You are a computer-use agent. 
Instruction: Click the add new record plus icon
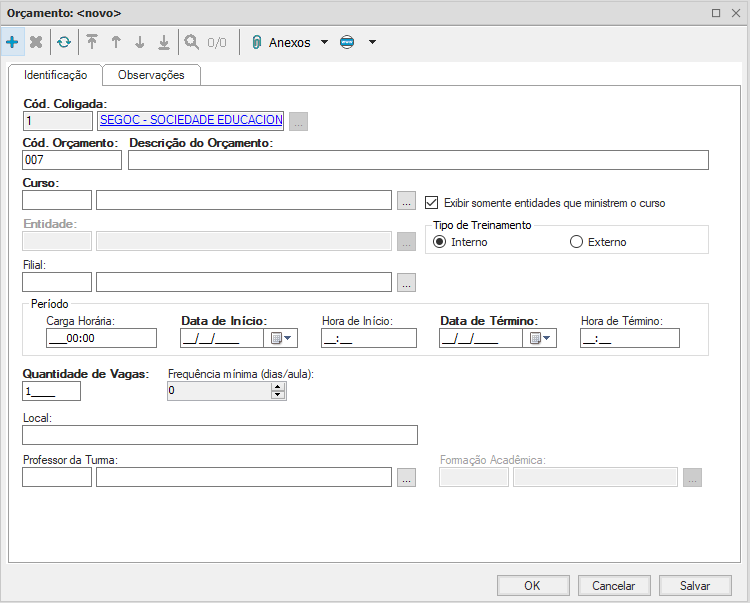12,42
